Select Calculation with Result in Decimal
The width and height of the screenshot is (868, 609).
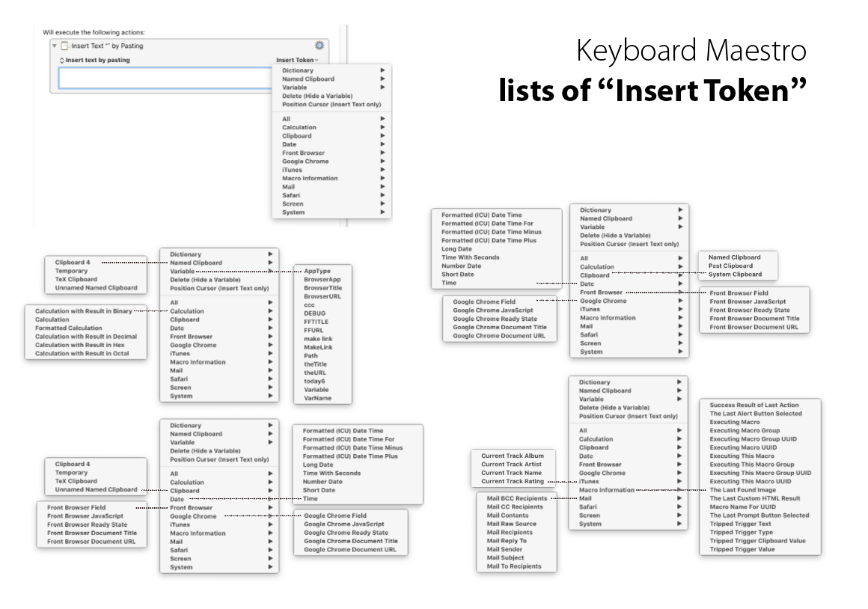pos(86,336)
